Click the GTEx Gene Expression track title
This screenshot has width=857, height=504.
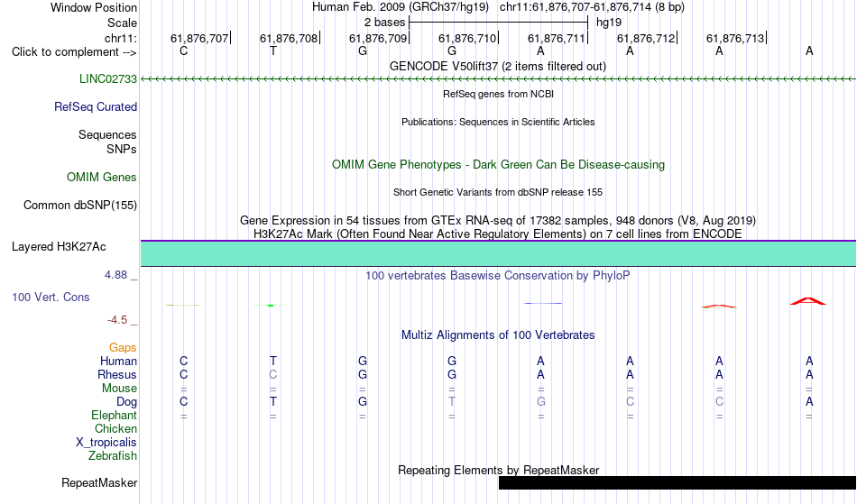click(498, 221)
